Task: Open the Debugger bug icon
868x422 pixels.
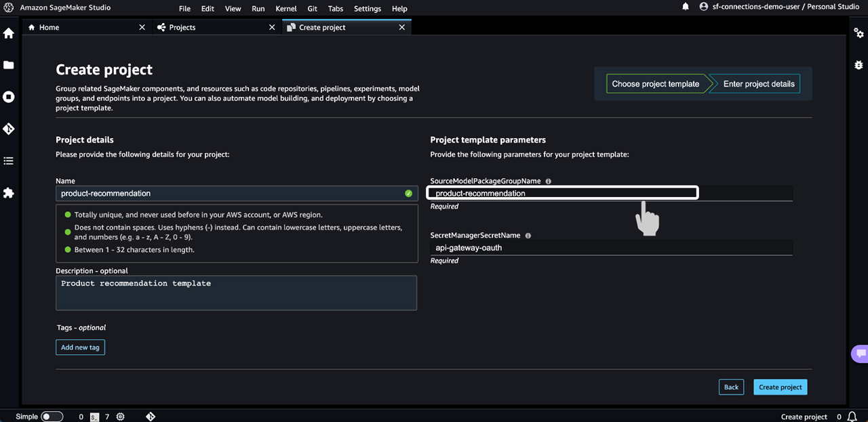Action: [x=859, y=65]
